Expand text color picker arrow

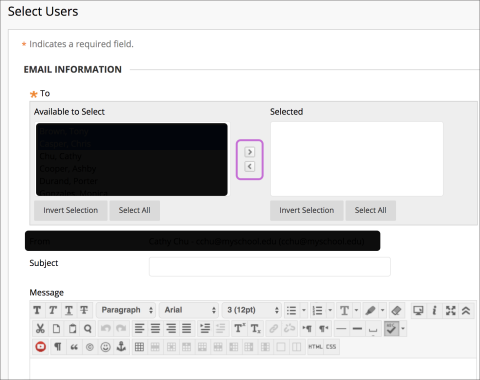point(356,310)
